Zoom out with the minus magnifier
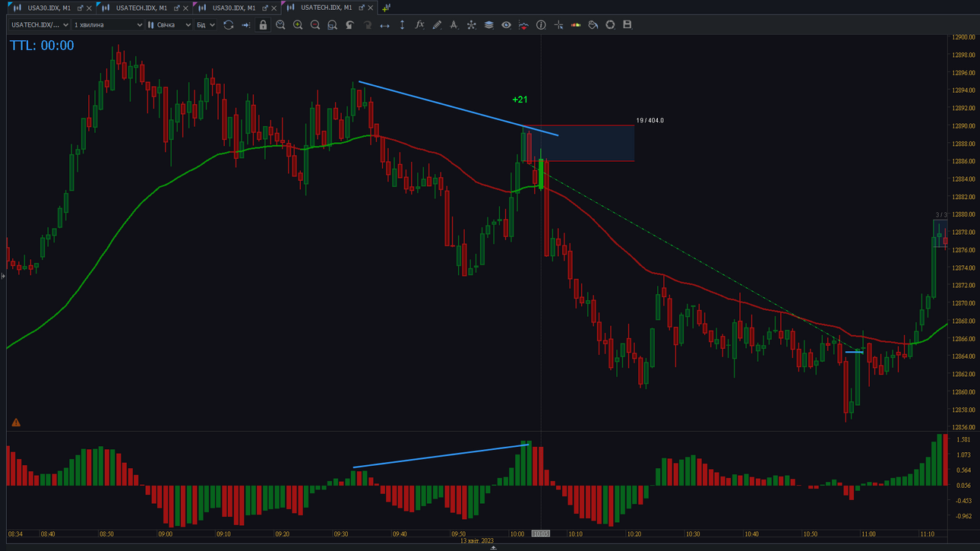This screenshot has width=980, height=551. point(315,25)
